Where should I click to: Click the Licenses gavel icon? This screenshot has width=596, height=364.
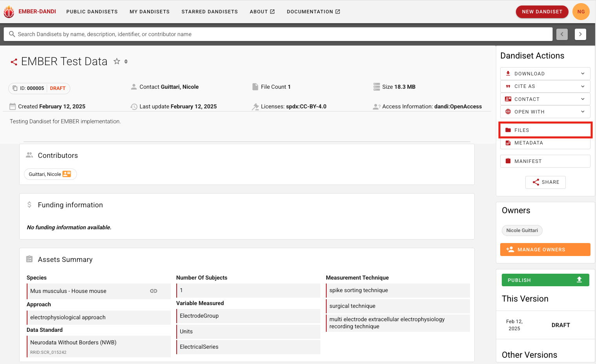click(255, 106)
